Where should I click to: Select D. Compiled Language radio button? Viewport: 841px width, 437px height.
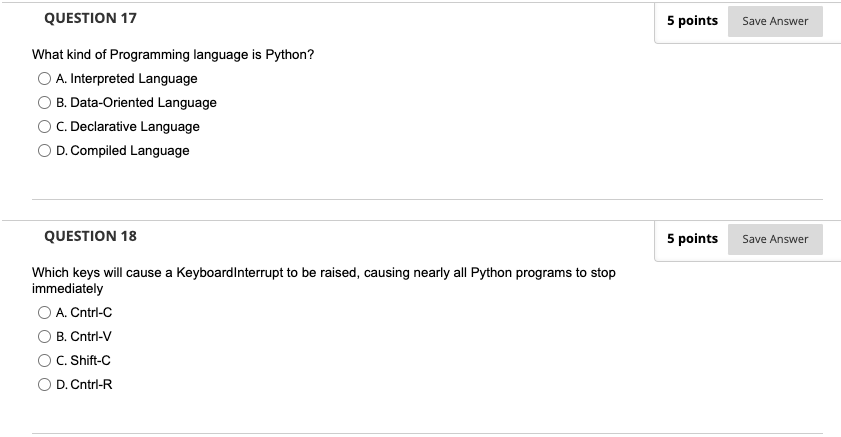[45, 151]
